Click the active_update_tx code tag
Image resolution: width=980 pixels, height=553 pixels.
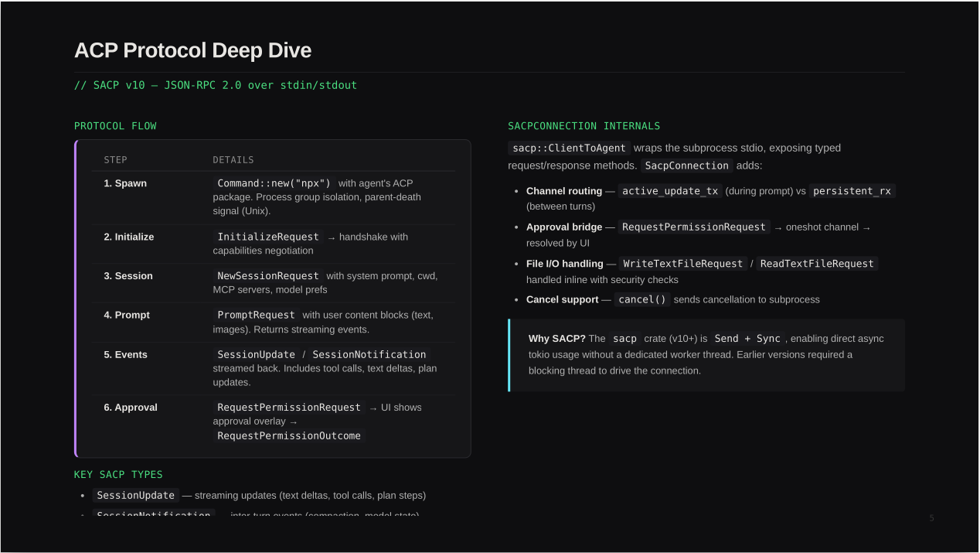[670, 191]
